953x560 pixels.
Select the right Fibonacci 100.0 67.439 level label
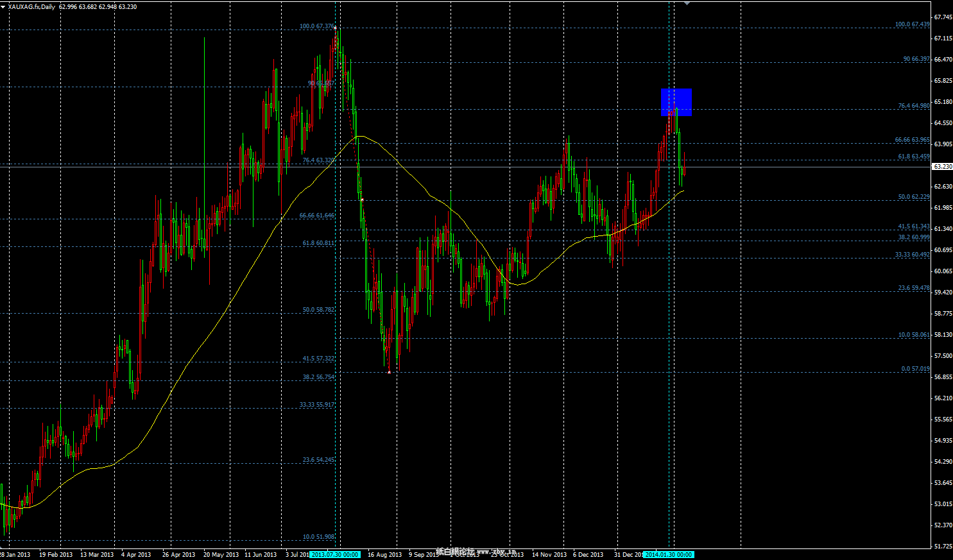pos(912,24)
